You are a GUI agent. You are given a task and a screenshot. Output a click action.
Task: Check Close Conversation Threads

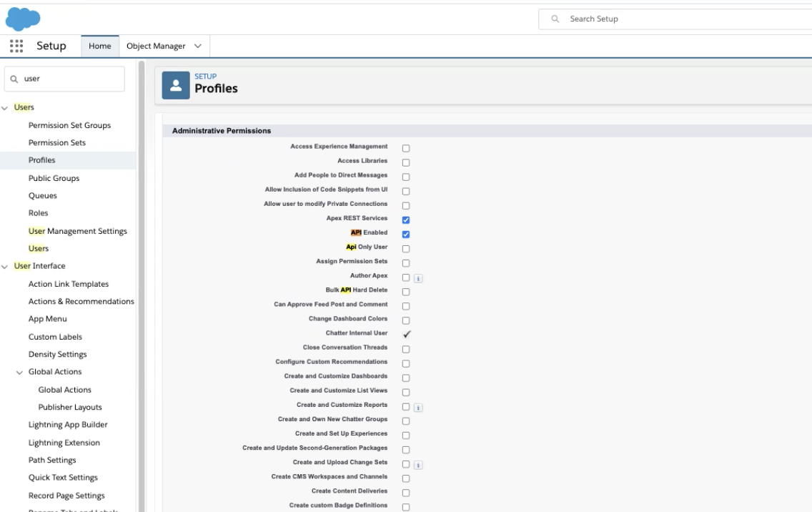(406, 349)
